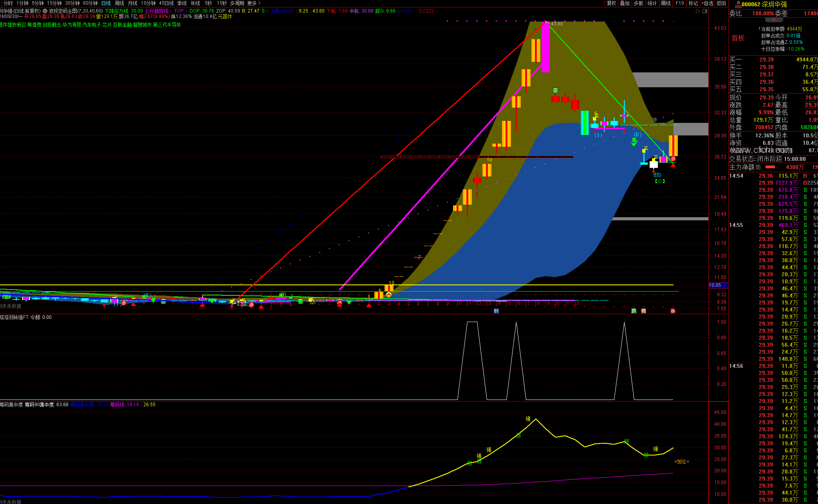Click the 跌 marker on date axis
Viewport: 818px width, 504px height.
click(x=634, y=311)
